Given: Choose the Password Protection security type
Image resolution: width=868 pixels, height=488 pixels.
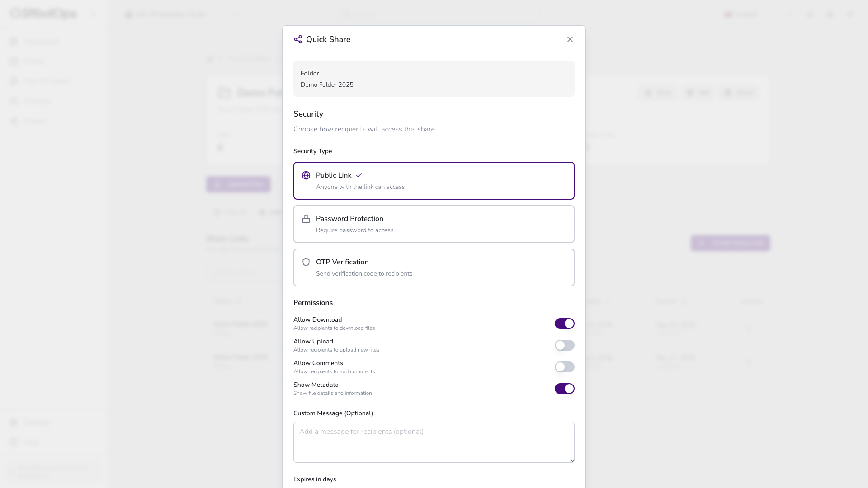Looking at the screenshot, I should click(433, 224).
